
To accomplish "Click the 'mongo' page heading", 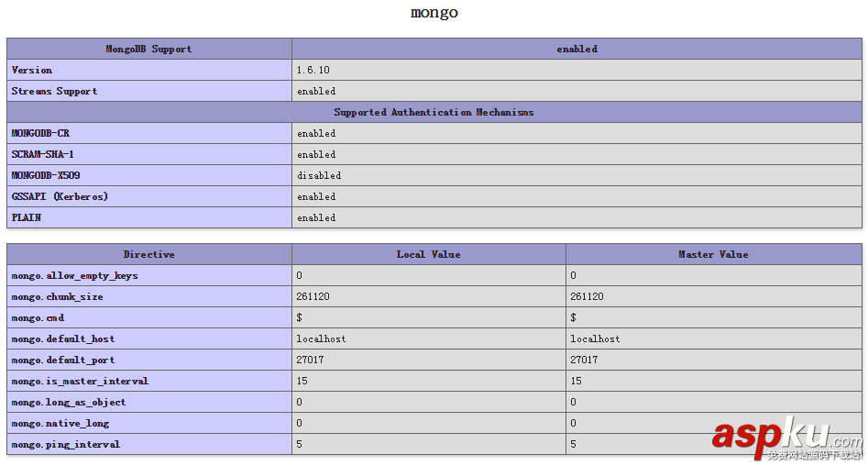I will (434, 12).
